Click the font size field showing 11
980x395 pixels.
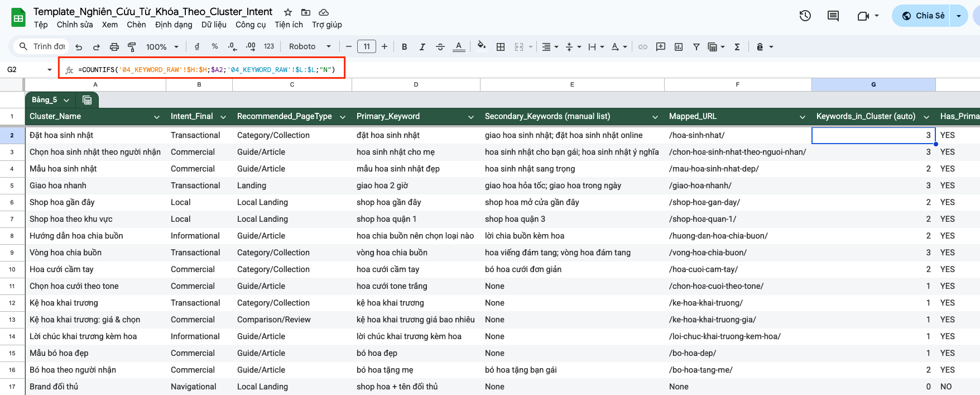click(367, 46)
